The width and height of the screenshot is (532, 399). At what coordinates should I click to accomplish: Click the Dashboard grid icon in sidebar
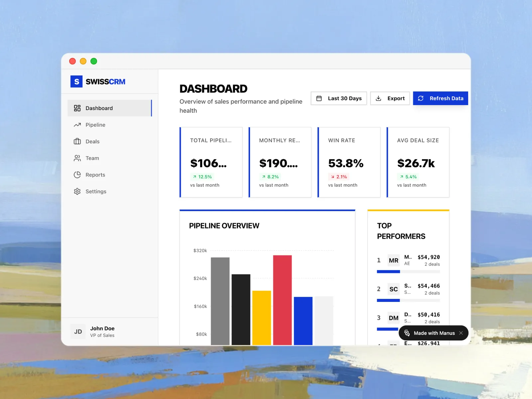77,108
